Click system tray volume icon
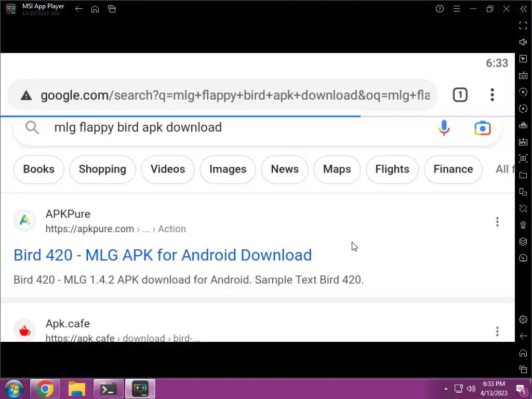Viewport: 532px width, 399px height. [x=471, y=389]
